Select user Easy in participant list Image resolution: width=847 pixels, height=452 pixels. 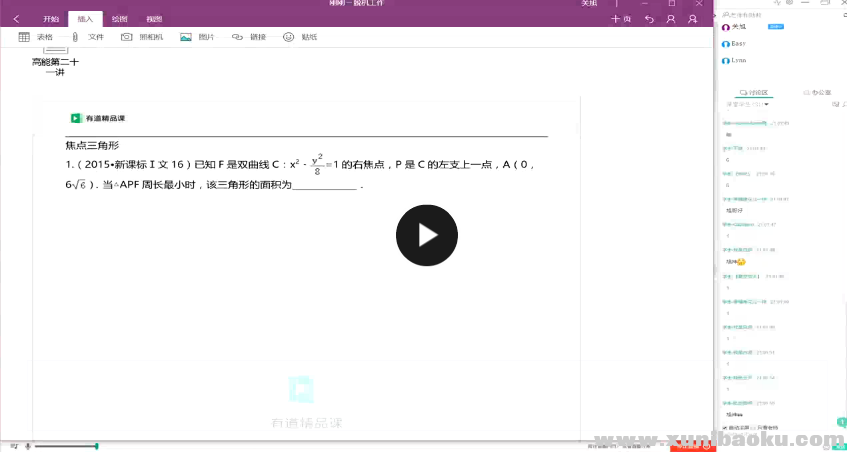(738, 44)
